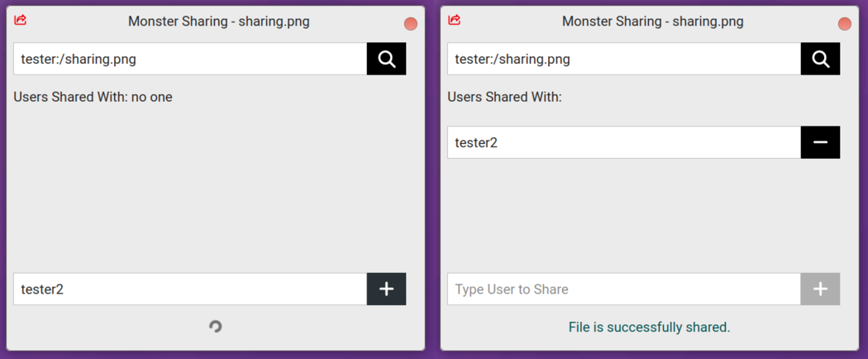Click title text of successfully shared window
The height and width of the screenshot is (359, 868).
653,22
